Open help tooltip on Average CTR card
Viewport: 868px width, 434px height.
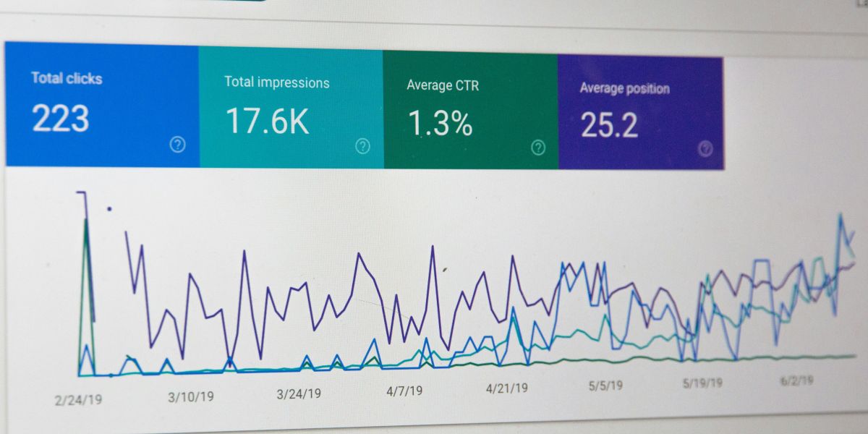[538, 148]
